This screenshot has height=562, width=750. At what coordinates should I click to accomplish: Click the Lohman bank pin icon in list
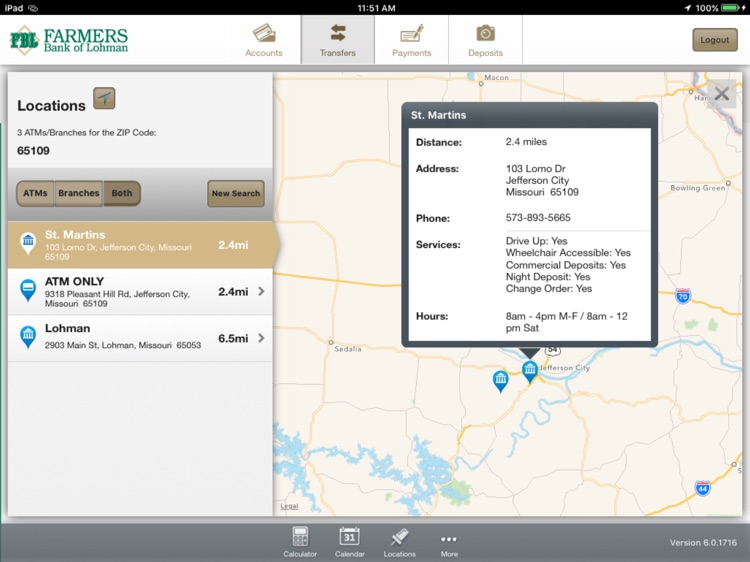pos(28,337)
